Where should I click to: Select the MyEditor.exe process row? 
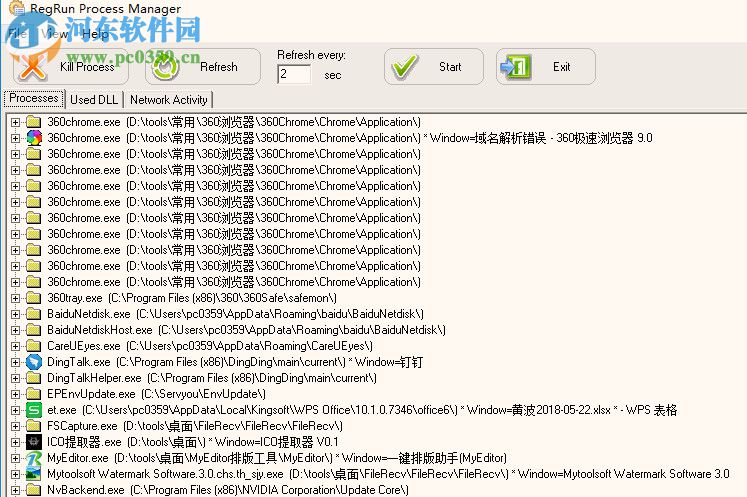click(x=277, y=458)
